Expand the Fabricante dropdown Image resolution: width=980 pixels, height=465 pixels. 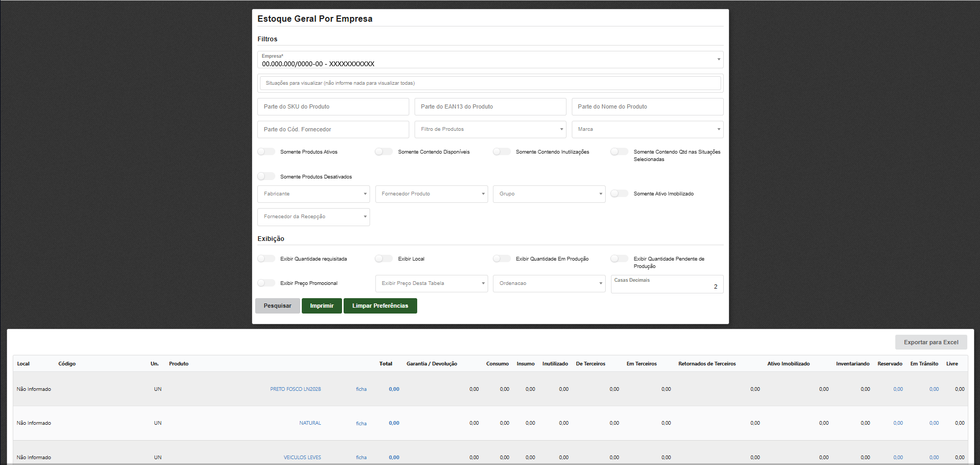(313, 194)
